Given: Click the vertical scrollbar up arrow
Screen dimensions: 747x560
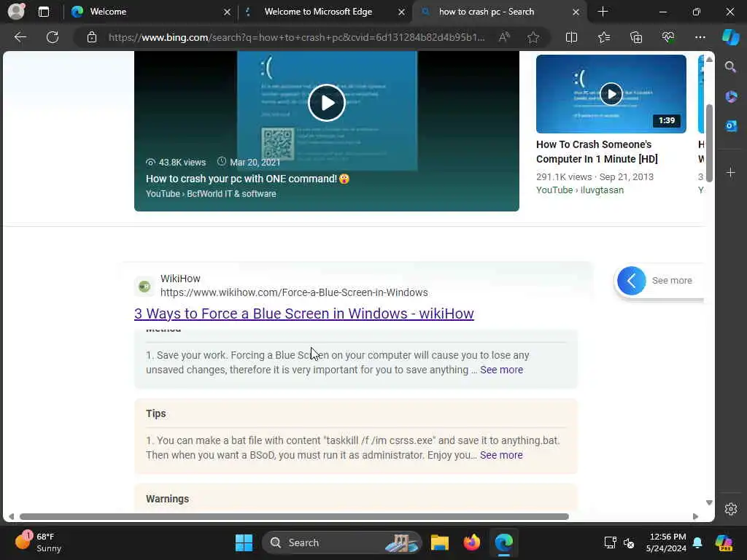Looking at the screenshot, I should pyautogui.click(x=709, y=60).
